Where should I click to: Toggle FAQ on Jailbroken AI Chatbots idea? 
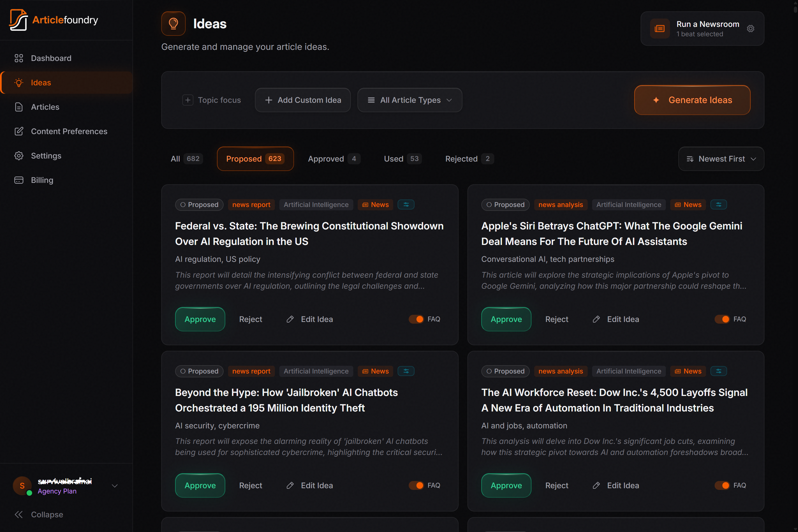(x=416, y=485)
